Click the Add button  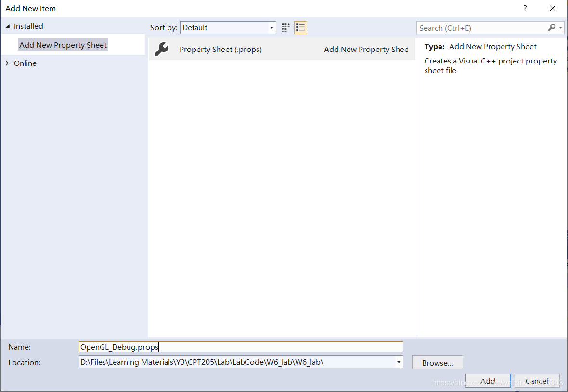coord(488,381)
